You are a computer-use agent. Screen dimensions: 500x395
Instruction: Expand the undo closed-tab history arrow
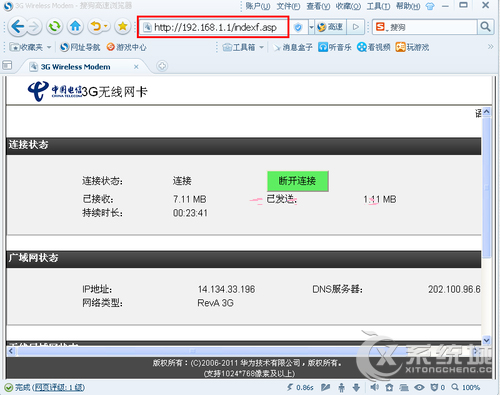(106, 26)
